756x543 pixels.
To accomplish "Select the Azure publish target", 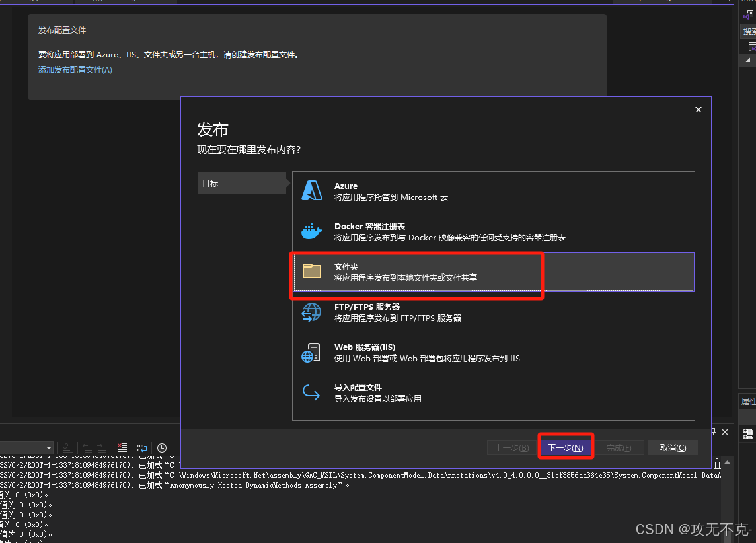I will tap(493, 192).
